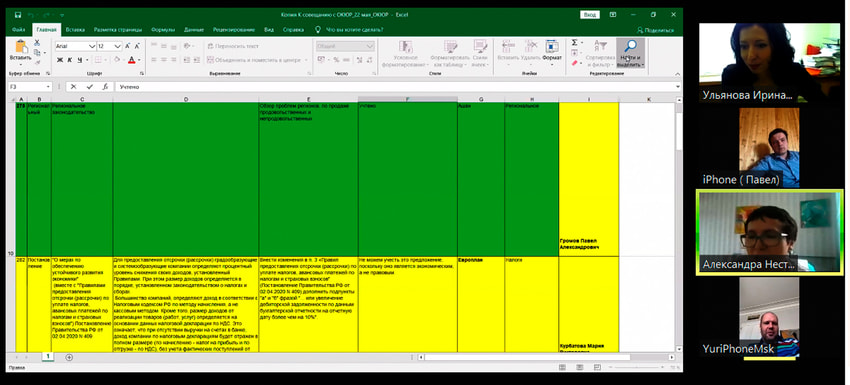Click the Ribbon Display Options icon
This screenshot has width=850, height=385.
(x=613, y=15)
